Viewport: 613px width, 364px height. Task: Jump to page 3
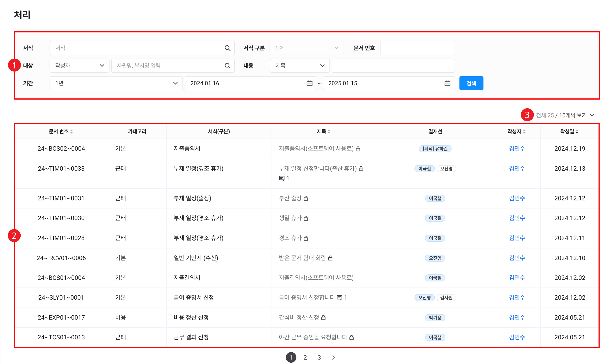[319, 358]
